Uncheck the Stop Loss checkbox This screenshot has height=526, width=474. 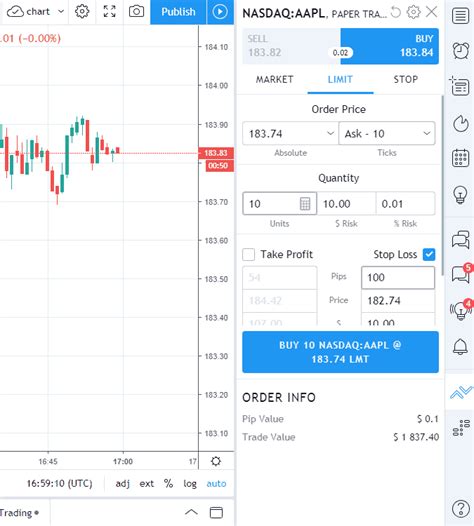coord(429,254)
